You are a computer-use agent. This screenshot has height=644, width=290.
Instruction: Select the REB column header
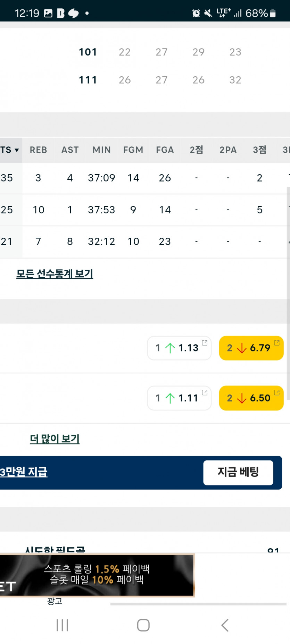(x=38, y=150)
